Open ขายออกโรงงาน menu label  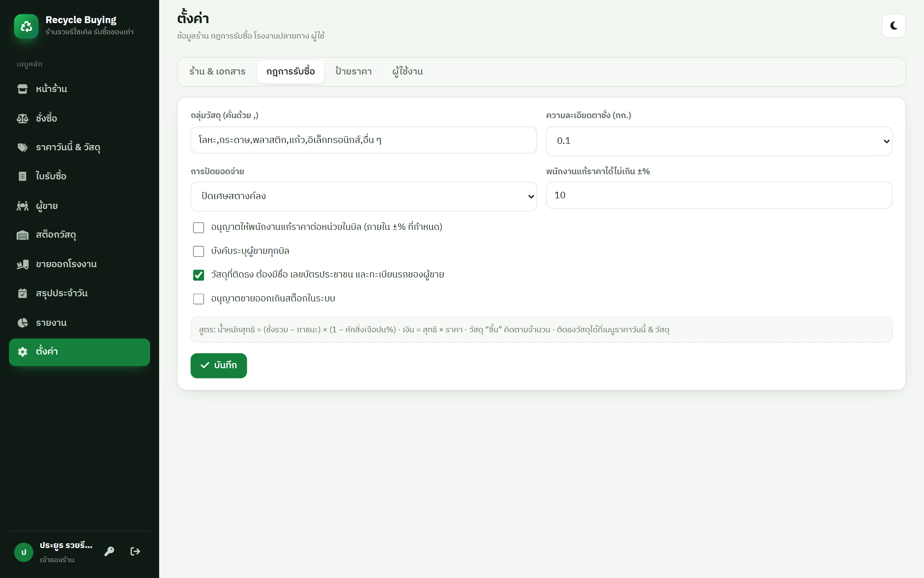pos(66,264)
